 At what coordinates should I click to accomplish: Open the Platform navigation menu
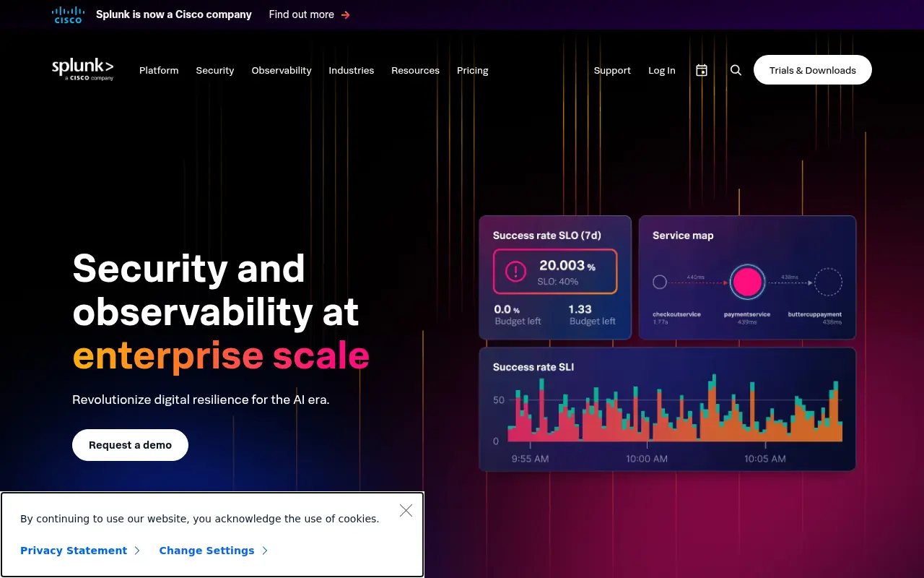(159, 70)
